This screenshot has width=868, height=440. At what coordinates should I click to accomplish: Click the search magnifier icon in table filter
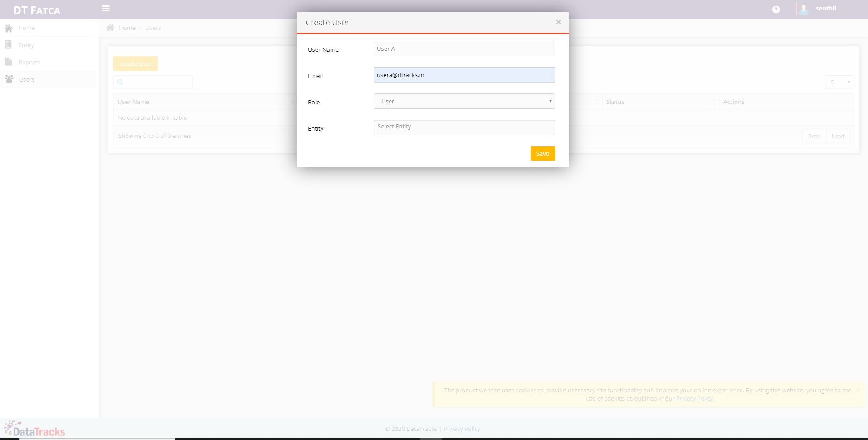click(120, 82)
